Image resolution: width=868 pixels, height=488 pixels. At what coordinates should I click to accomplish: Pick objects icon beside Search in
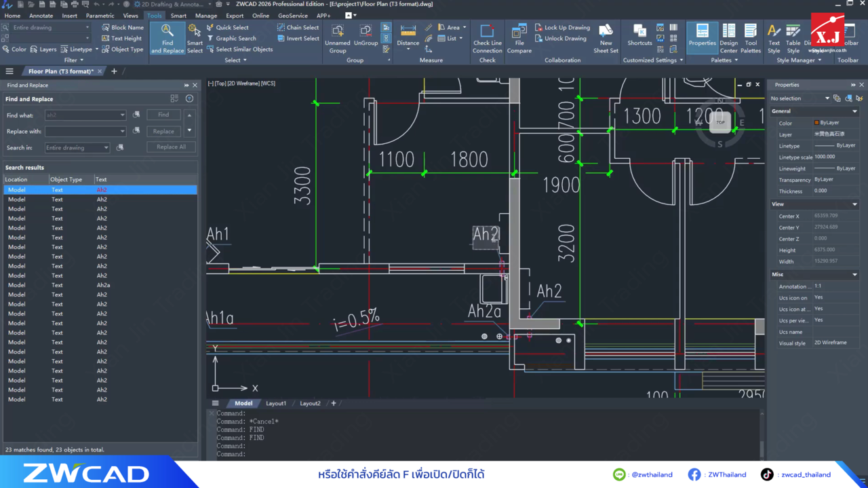pos(120,147)
